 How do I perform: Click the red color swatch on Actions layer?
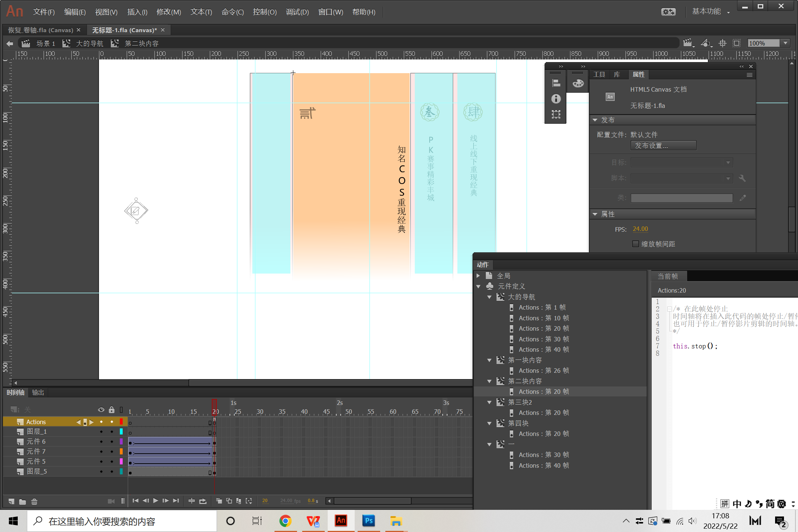click(121, 422)
